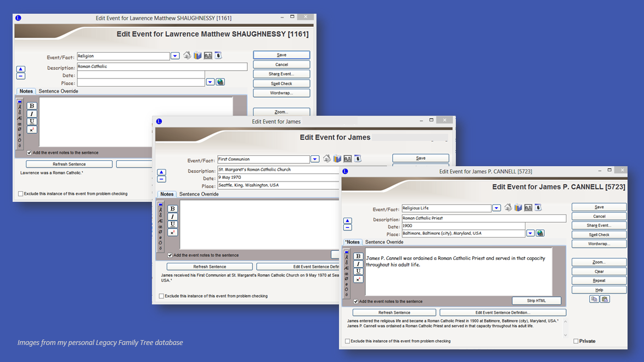
Task: Switch to Sentence Override tab in James window
Action: tap(199, 194)
